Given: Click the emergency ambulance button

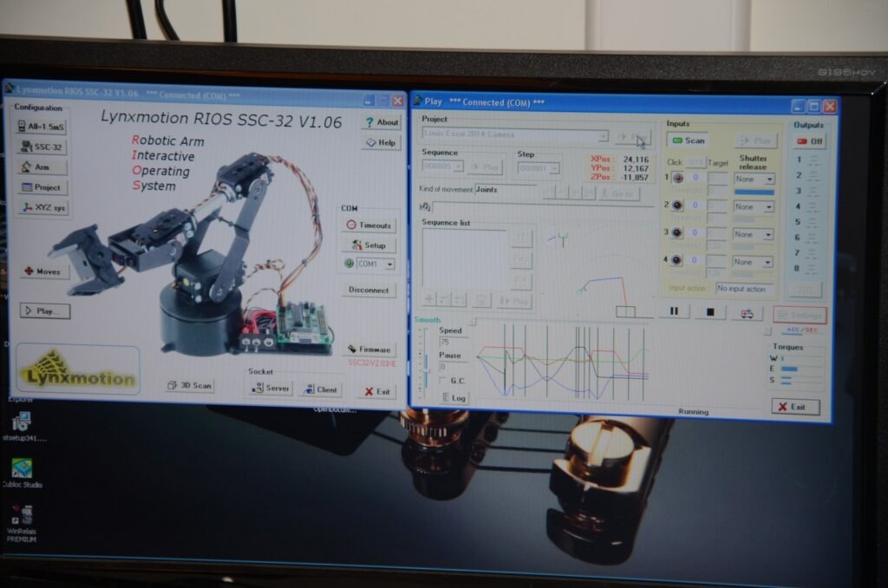Looking at the screenshot, I should (747, 313).
